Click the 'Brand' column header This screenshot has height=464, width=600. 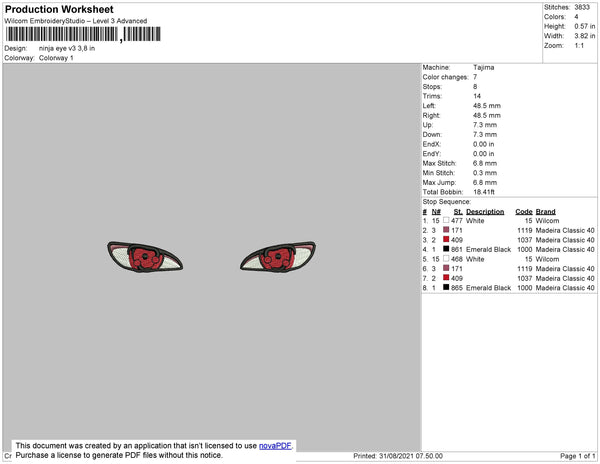point(546,212)
